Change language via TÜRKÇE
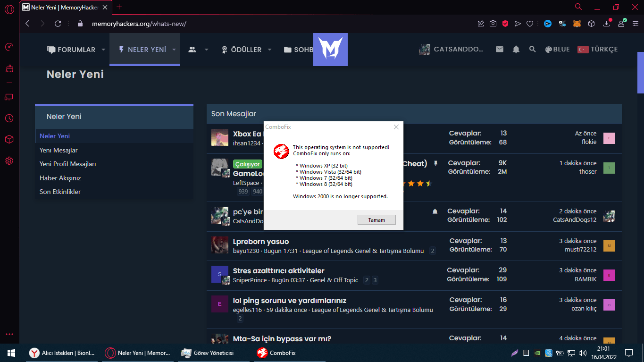 pos(597,49)
